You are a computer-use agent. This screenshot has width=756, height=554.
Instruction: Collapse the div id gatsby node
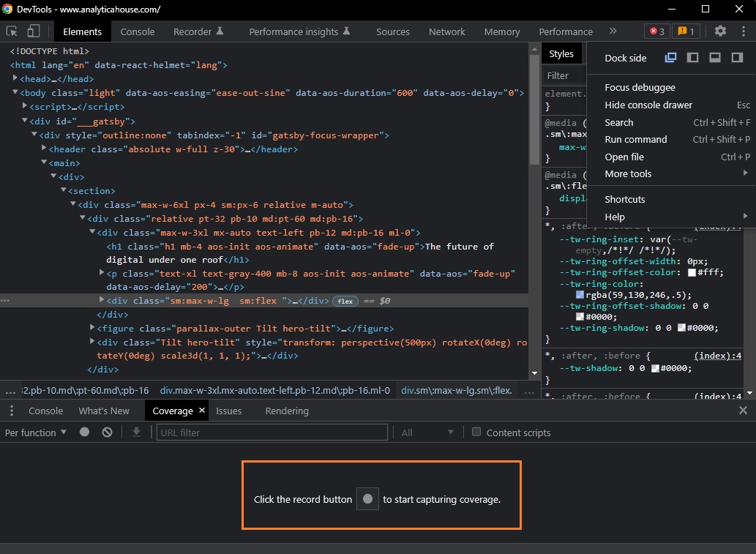pyautogui.click(x=25, y=121)
